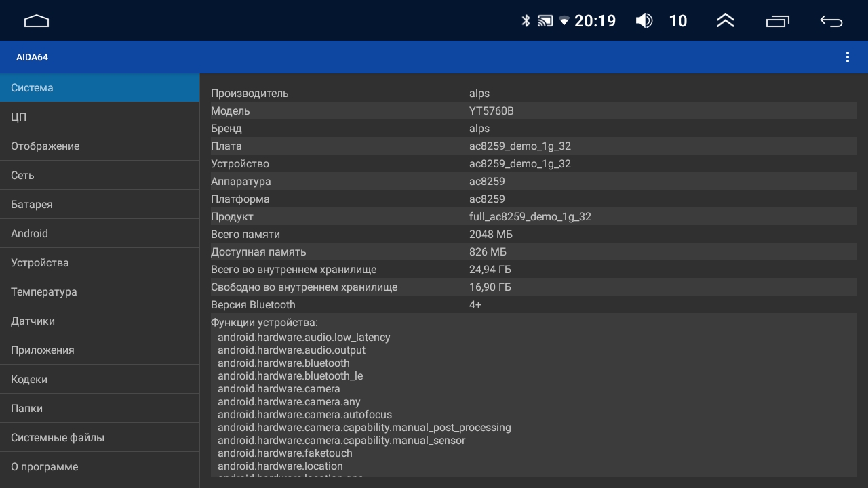Select the Производитель row
Image resolution: width=868 pixels, height=488 pixels.
click(x=534, y=93)
